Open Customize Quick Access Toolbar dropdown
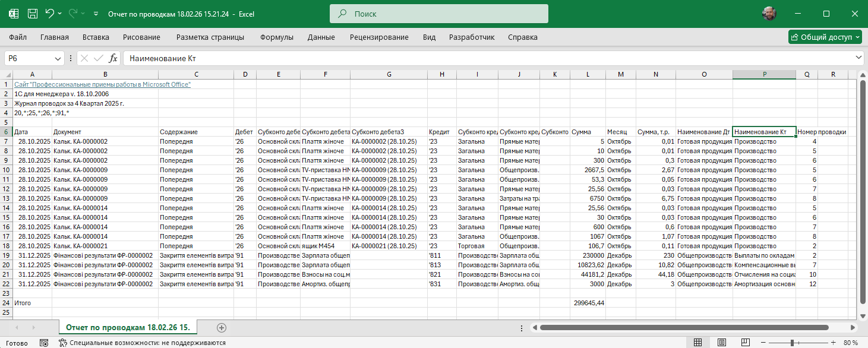This screenshot has height=348, width=868. 97,13
